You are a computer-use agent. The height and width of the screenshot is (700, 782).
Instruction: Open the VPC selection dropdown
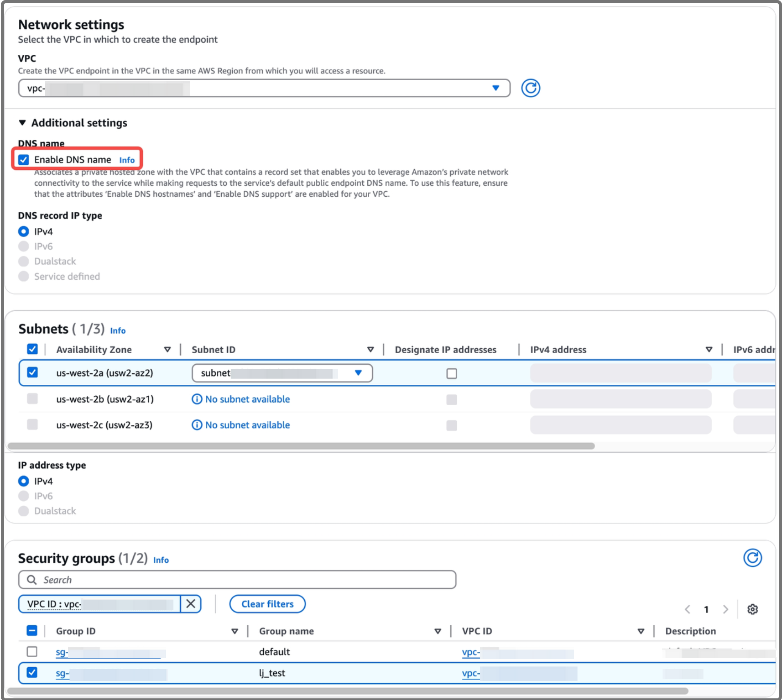(495, 88)
